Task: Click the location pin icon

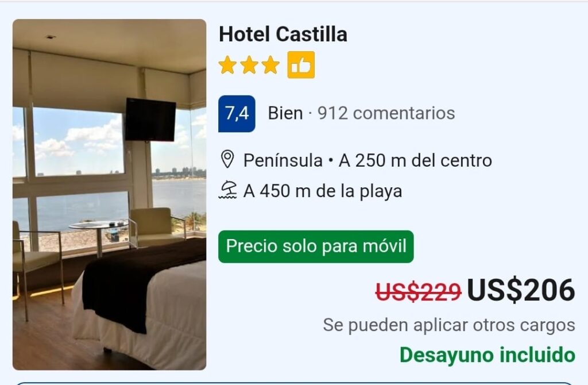Action: point(227,160)
